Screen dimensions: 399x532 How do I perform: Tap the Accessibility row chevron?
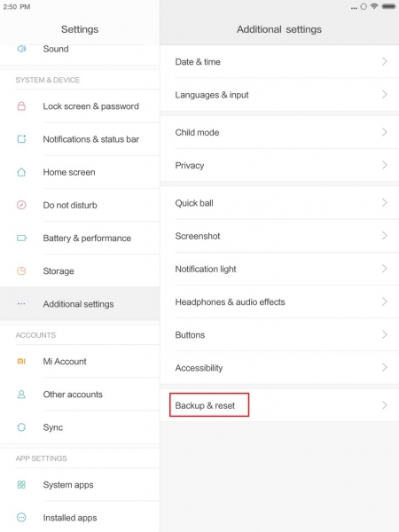(x=385, y=367)
